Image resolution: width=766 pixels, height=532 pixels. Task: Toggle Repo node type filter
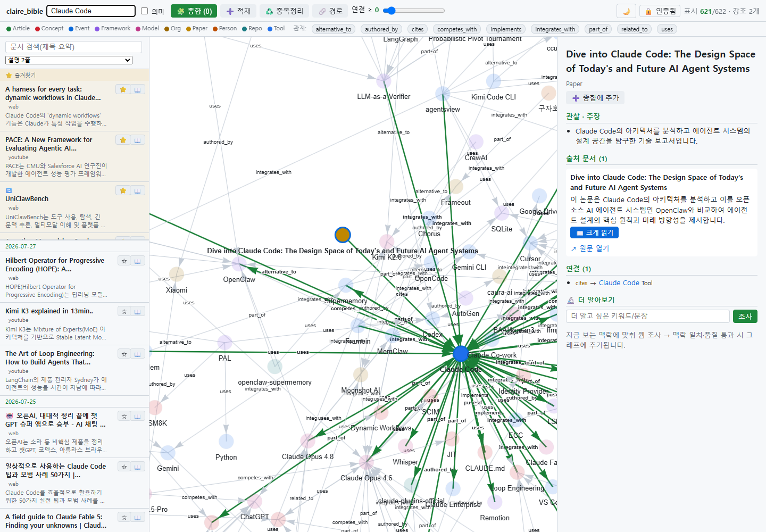coord(252,29)
